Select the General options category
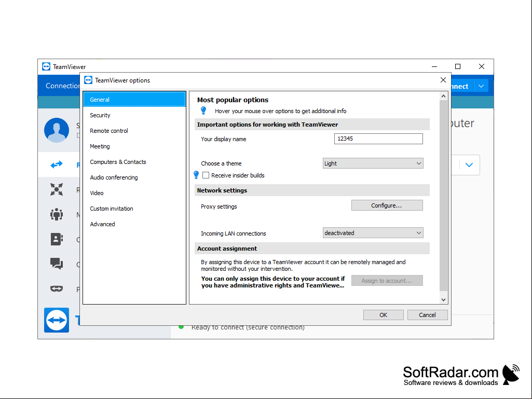This screenshot has width=532, height=399. coord(134,100)
